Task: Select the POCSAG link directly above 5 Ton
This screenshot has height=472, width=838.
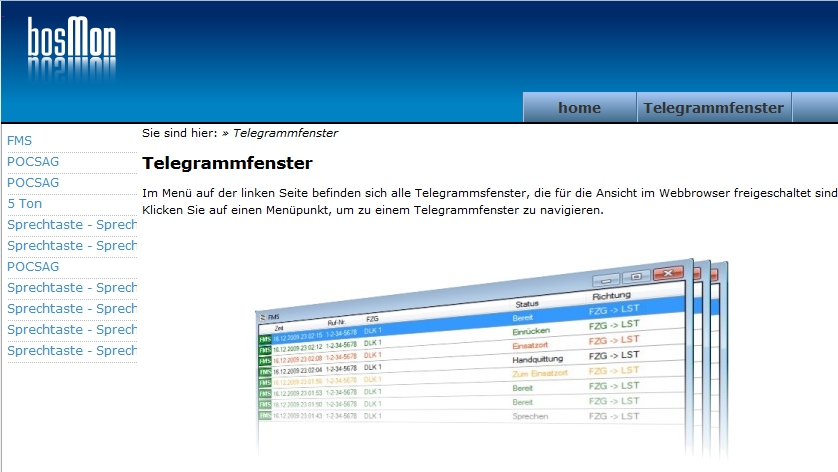Action: [x=33, y=182]
